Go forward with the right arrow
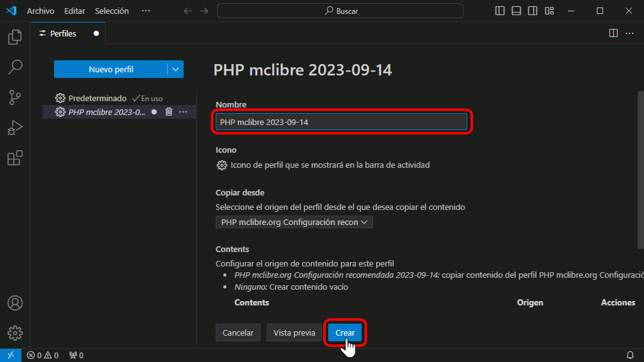 204,11
